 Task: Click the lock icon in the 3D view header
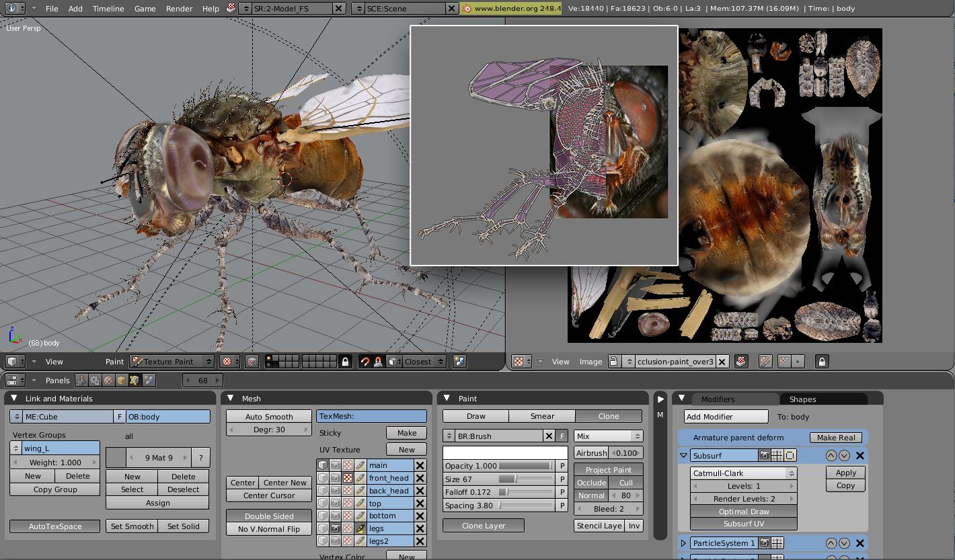[346, 362]
